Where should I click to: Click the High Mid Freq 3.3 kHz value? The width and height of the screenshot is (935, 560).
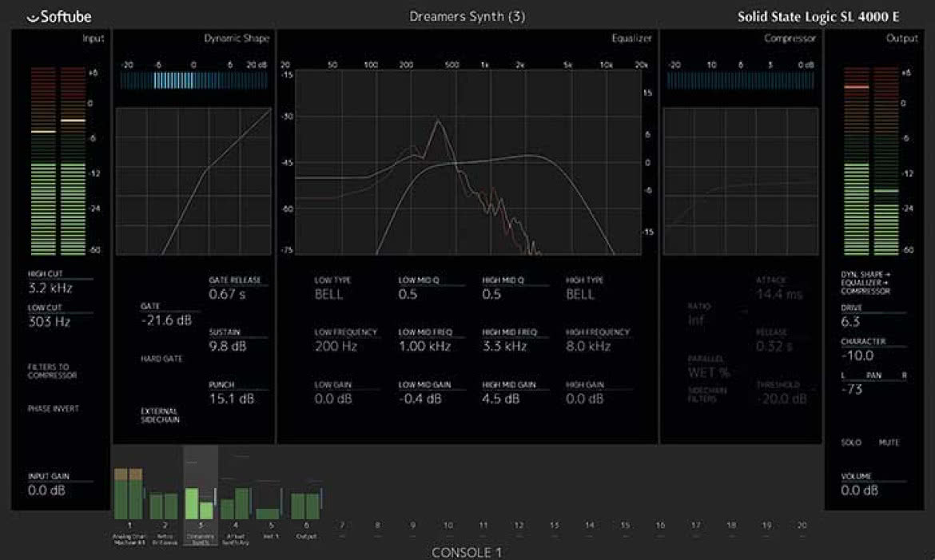(x=504, y=346)
